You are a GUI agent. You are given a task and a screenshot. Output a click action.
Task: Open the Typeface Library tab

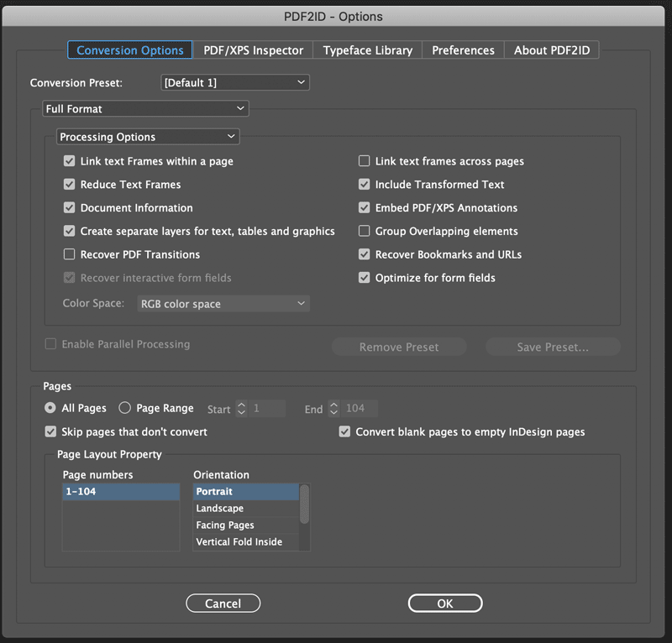pyautogui.click(x=367, y=50)
